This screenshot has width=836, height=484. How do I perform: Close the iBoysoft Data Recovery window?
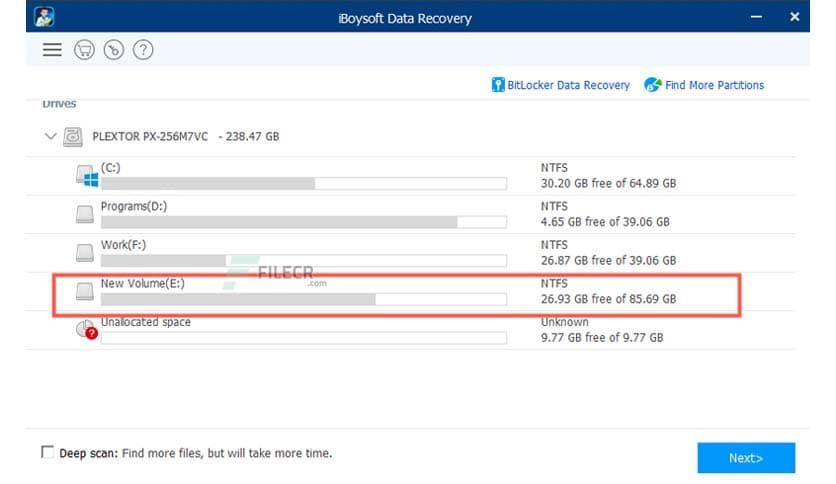point(794,17)
